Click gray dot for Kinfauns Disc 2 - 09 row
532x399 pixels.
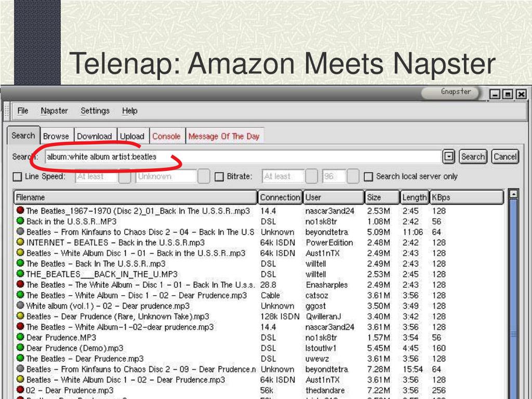(20, 368)
